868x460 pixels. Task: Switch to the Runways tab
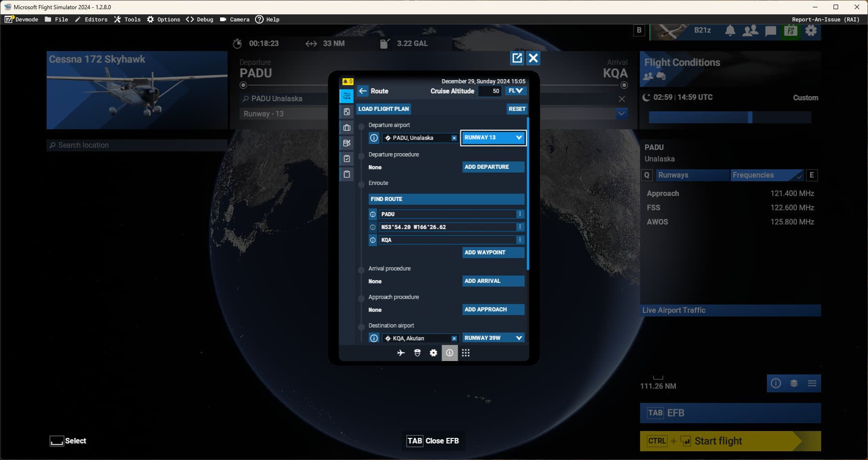(692, 175)
